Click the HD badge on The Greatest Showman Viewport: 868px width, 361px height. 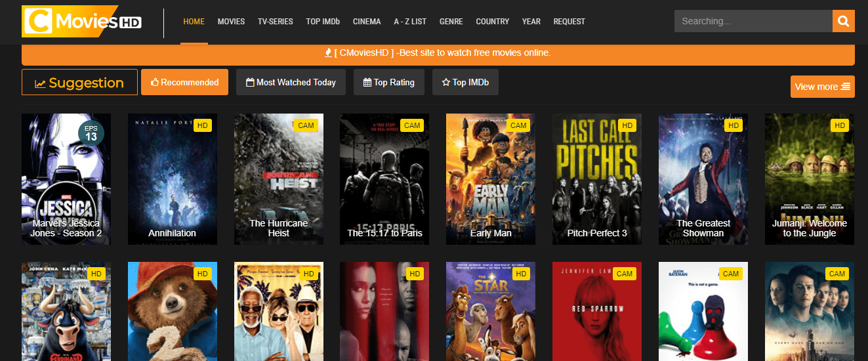coord(734,125)
